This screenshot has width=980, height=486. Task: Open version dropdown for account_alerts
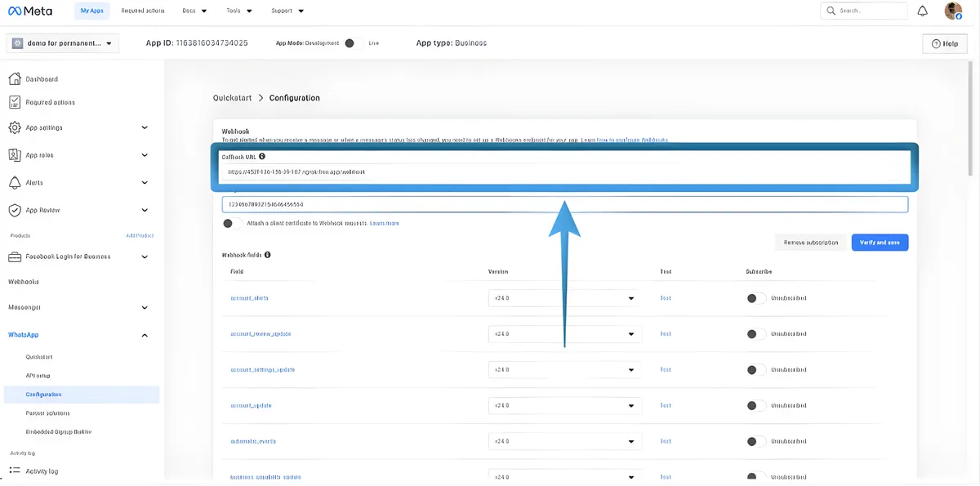click(x=564, y=298)
